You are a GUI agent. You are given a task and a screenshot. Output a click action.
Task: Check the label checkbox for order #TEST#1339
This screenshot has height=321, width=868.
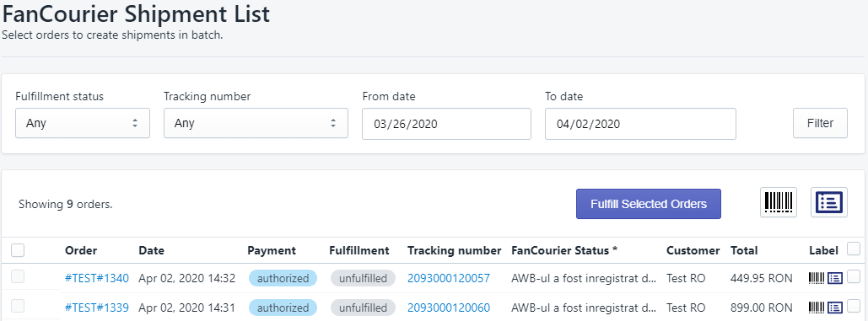click(854, 305)
